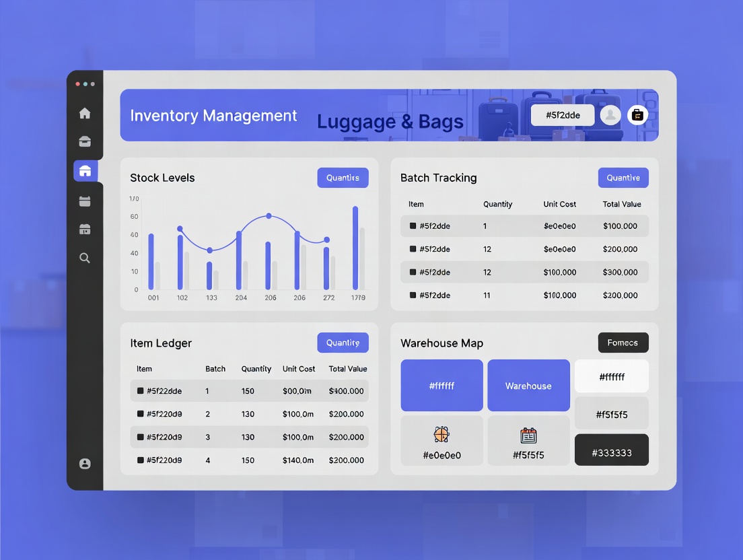The width and height of the screenshot is (743, 560).
Task: Click the Quantity button in Stock Levels
Action: pyautogui.click(x=343, y=178)
